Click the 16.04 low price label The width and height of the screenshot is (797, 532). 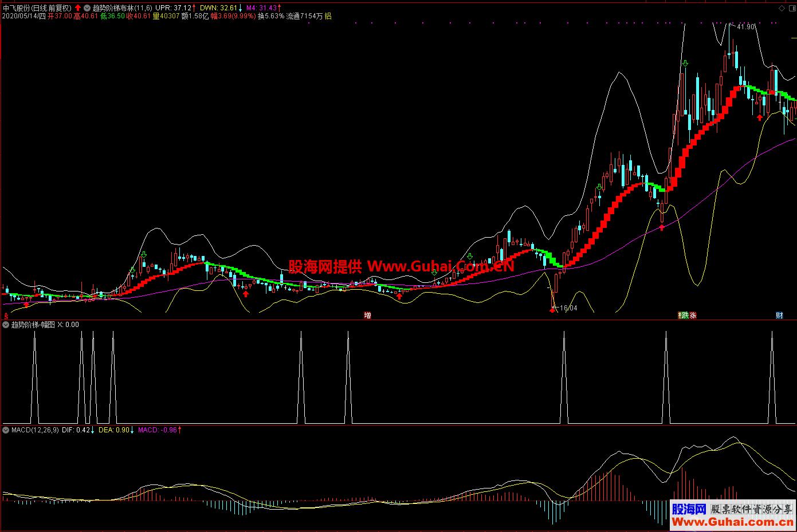pyautogui.click(x=568, y=308)
